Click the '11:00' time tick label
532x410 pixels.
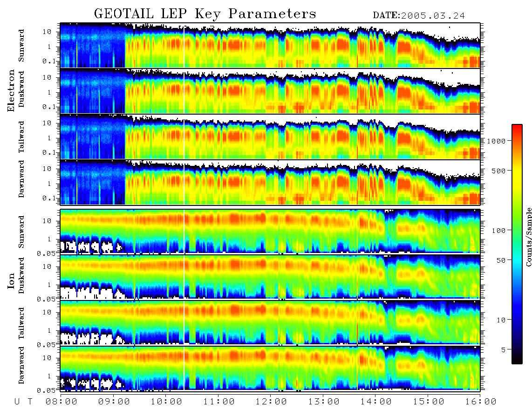tap(219, 402)
